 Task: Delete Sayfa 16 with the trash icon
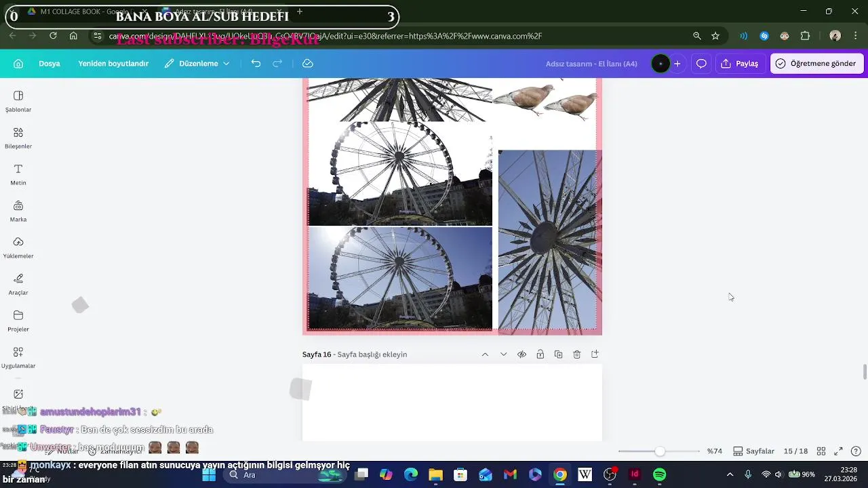576,354
